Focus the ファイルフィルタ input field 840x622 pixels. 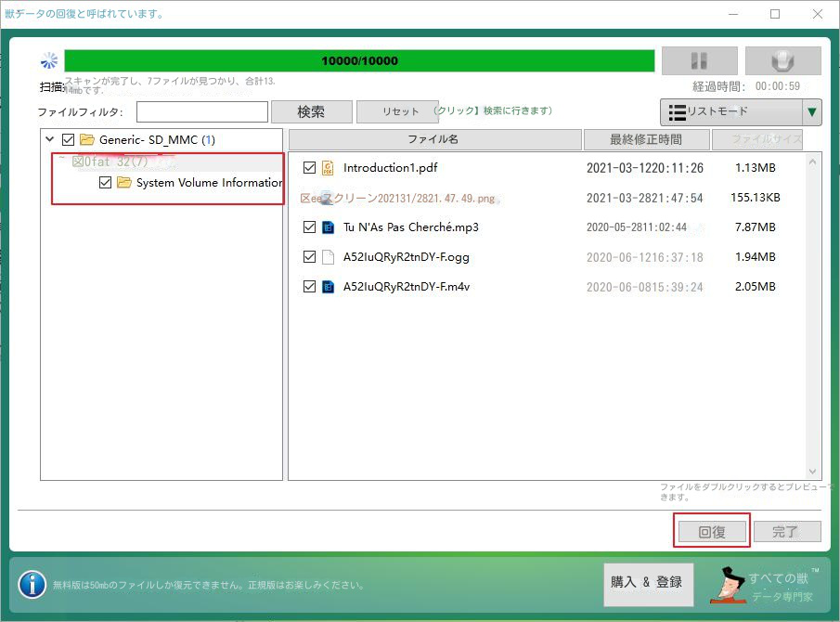click(x=202, y=112)
